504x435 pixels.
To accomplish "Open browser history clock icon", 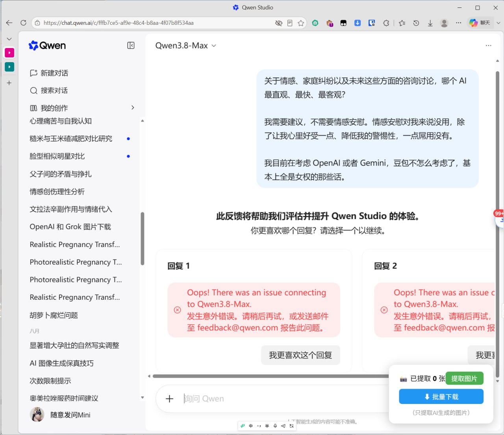I will coord(416,23).
